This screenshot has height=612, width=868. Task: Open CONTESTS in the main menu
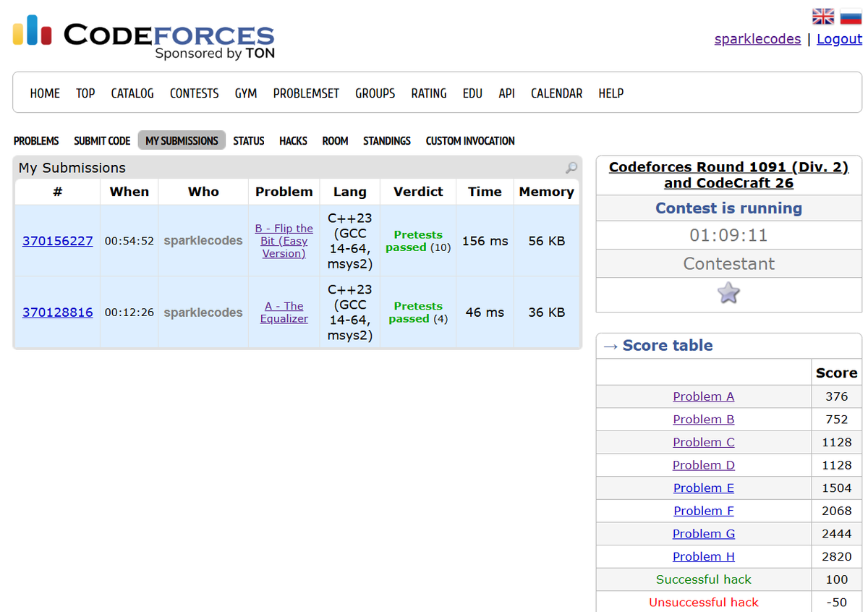(x=195, y=93)
